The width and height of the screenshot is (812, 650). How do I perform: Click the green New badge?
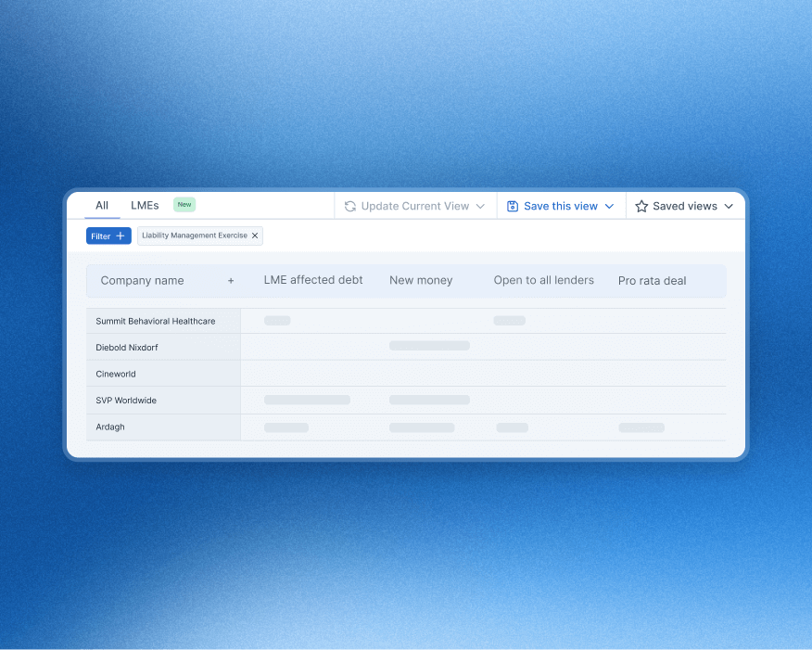pyautogui.click(x=184, y=205)
